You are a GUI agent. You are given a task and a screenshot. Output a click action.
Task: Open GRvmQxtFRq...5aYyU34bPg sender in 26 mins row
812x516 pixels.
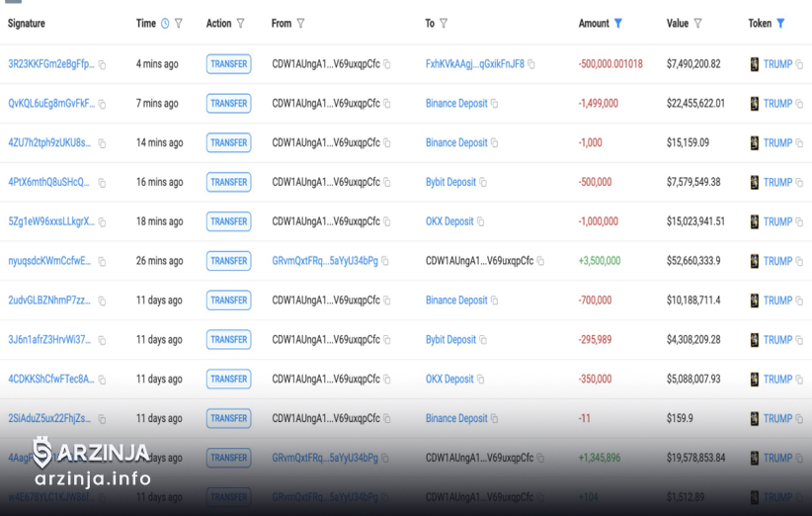325,261
